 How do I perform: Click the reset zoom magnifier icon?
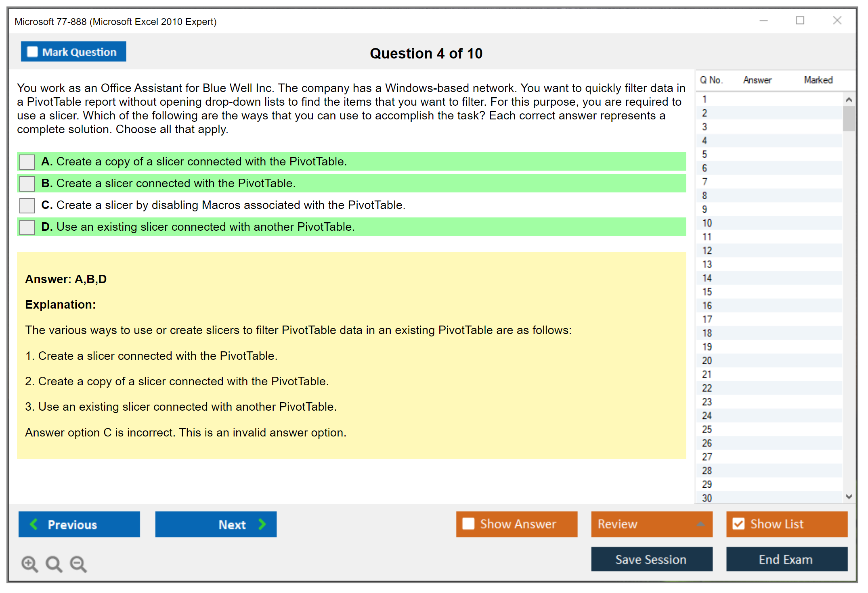pos(54,564)
